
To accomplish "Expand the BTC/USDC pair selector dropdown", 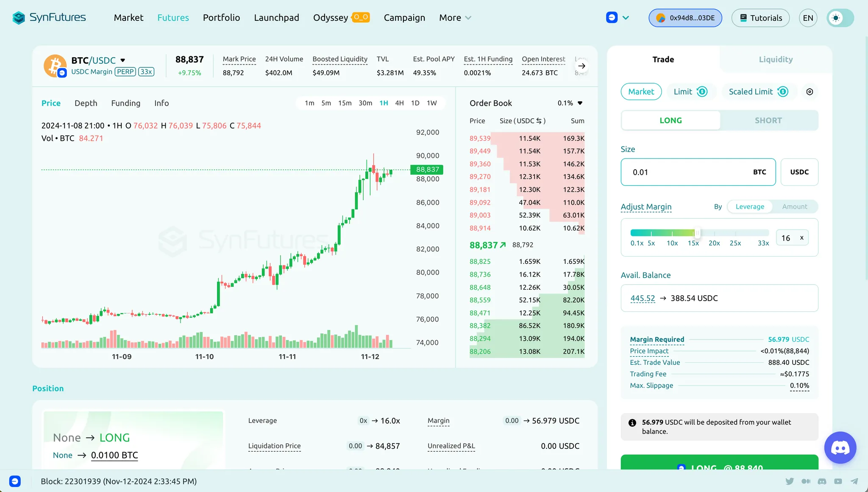I will pos(122,60).
